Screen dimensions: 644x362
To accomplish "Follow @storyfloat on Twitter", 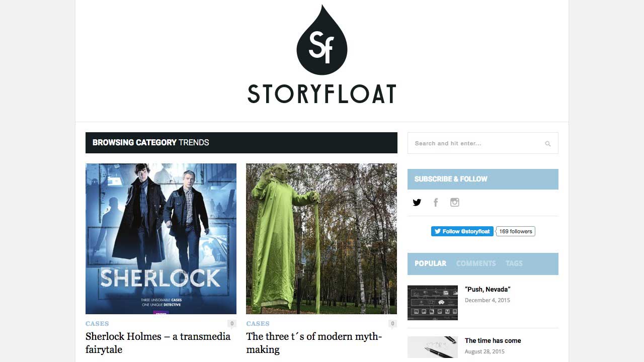I will pos(462,231).
